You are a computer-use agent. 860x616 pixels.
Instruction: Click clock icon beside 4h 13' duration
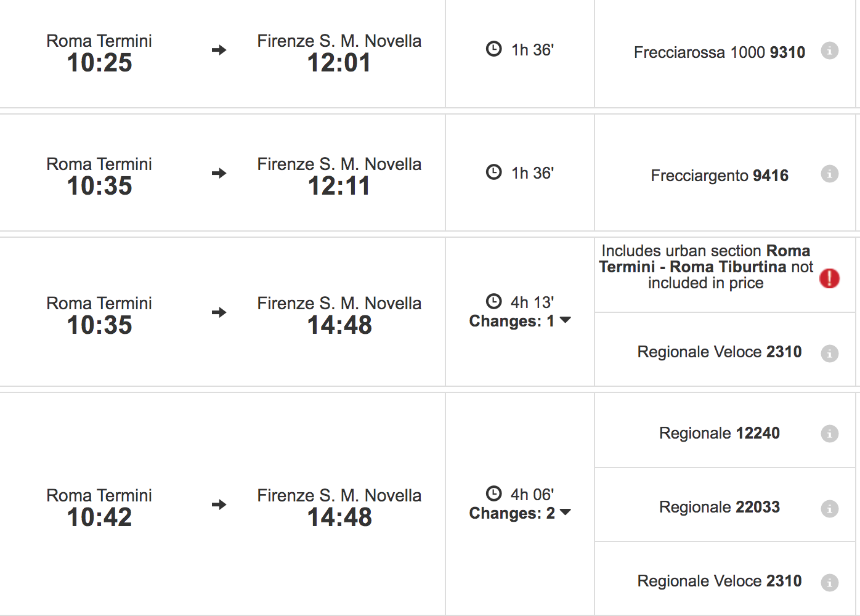[x=493, y=301]
